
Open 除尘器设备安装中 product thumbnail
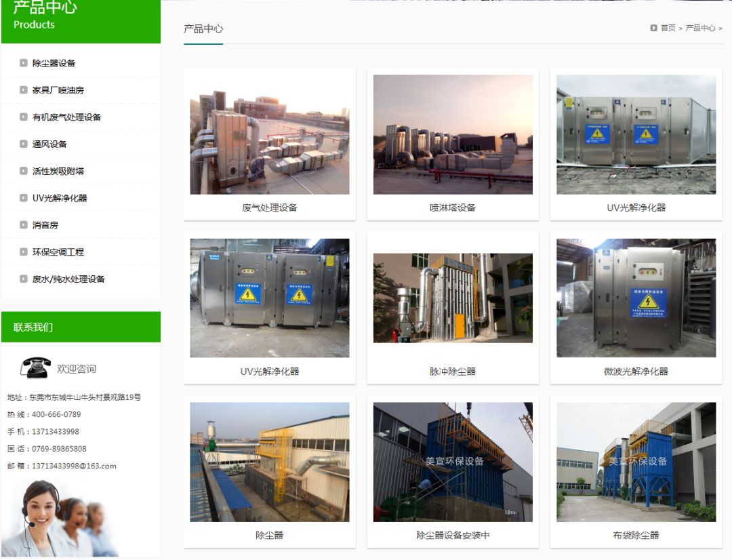coord(453,462)
